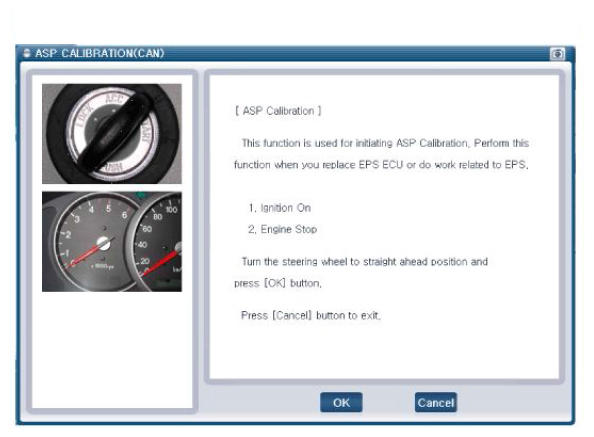Click the tachometer dial in cluster image

pyautogui.click(x=97, y=242)
